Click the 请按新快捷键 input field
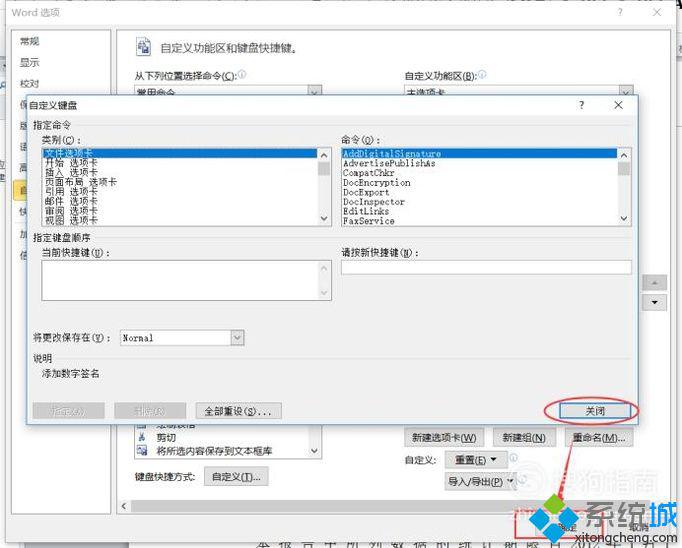This screenshot has width=682, height=548. click(x=486, y=267)
